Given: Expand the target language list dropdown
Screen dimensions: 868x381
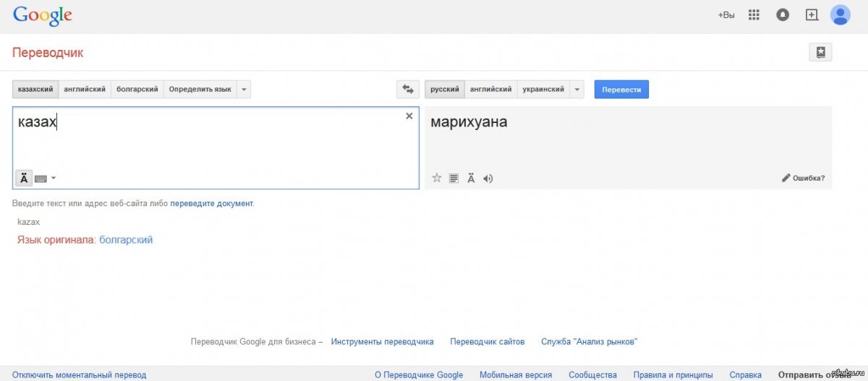Looking at the screenshot, I should 576,89.
